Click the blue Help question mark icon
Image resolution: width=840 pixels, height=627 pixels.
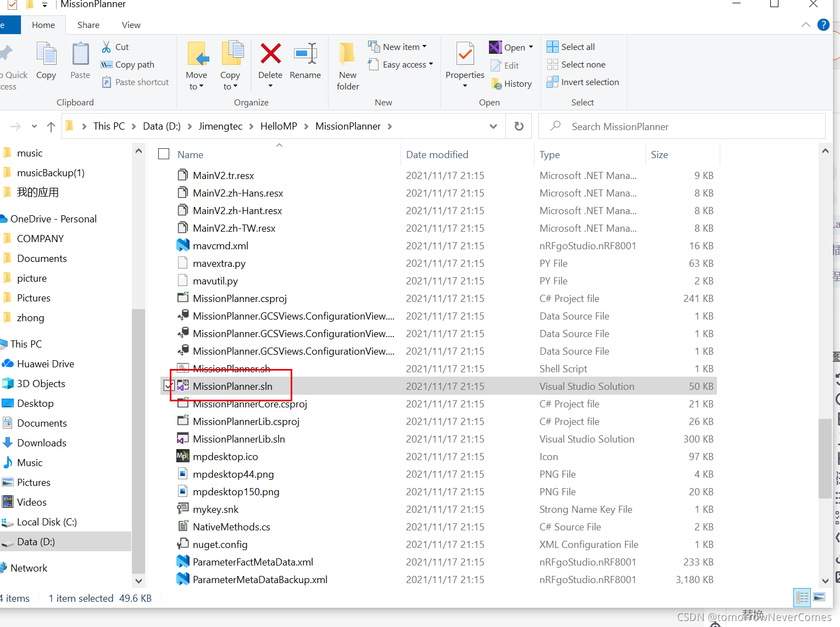tap(823, 25)
